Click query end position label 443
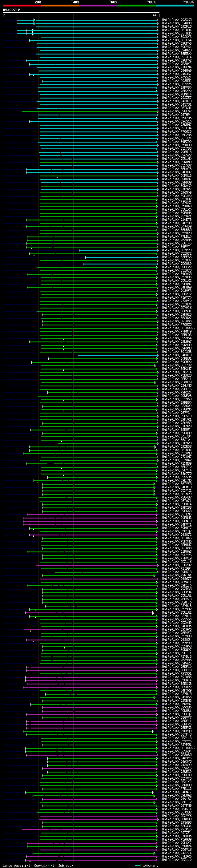 click(155, 15)
